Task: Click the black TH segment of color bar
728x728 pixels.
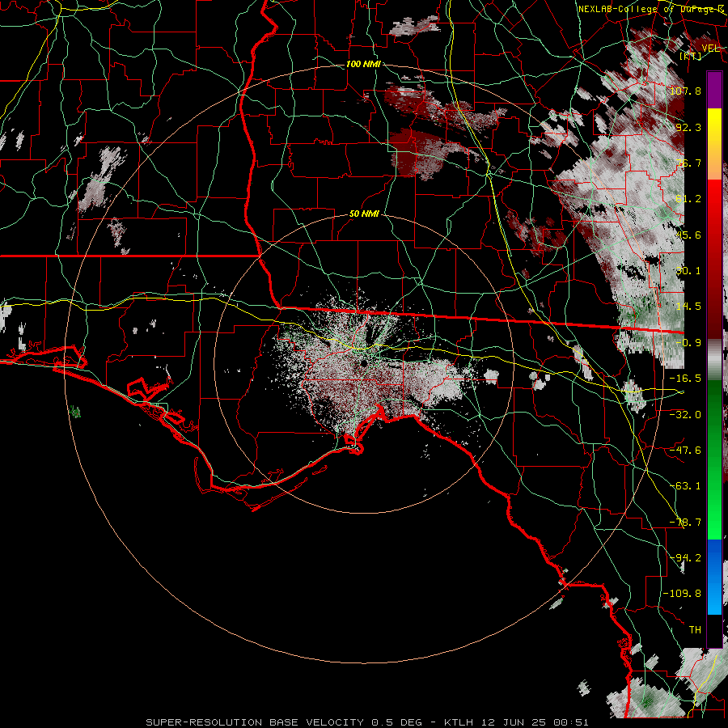Action: tap(714, 630)
